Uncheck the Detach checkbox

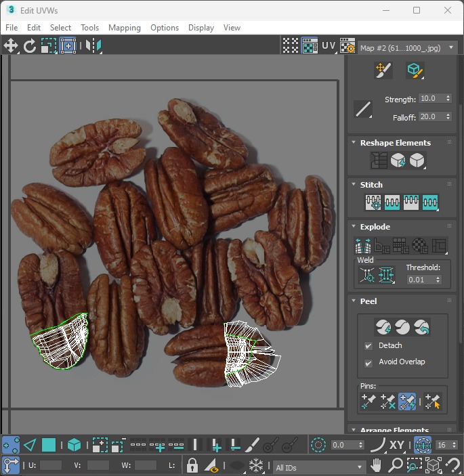[x=368, y=346]
